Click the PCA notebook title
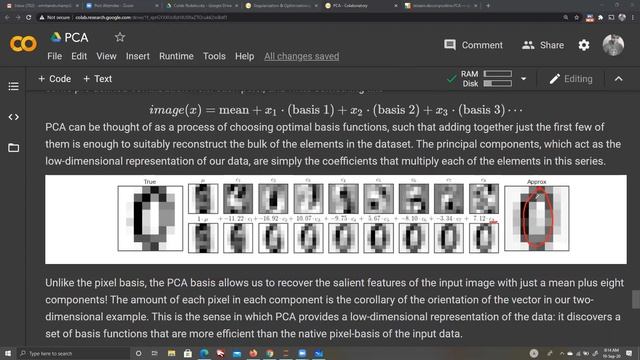Image resolution: width=640 pixels, height=360 pixels. [x=76, y=38]
